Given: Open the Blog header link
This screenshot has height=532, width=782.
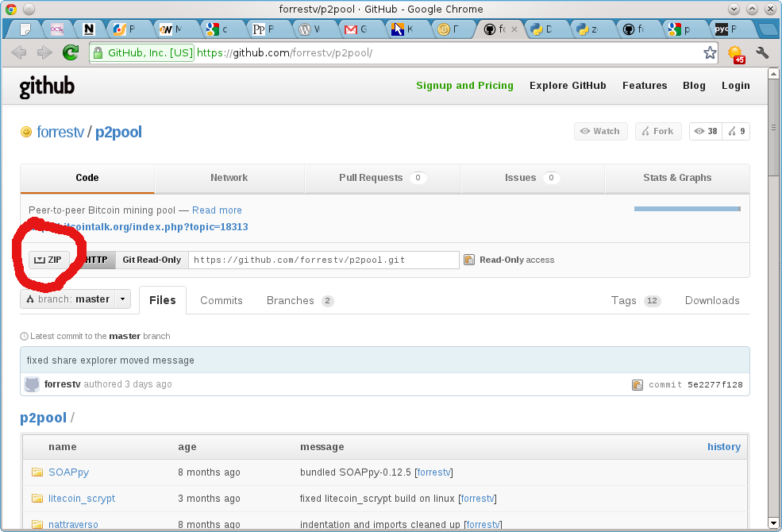Looking at the screenshot, I should click(694, 86).
